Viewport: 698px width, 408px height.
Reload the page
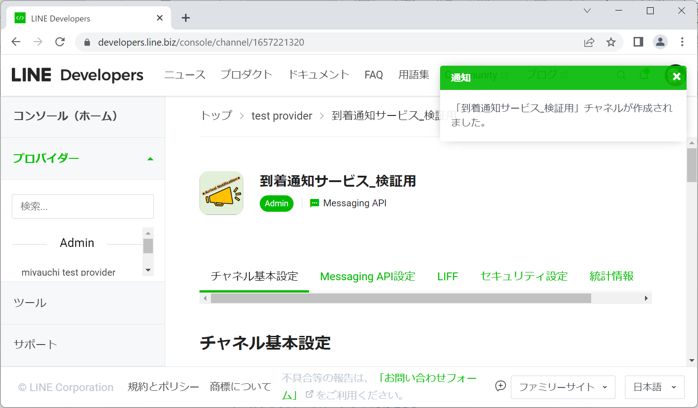tap(60, 42)
